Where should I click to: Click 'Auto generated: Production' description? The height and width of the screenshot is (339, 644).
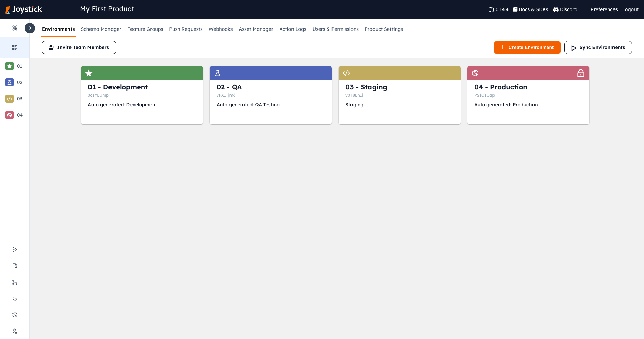506,105
